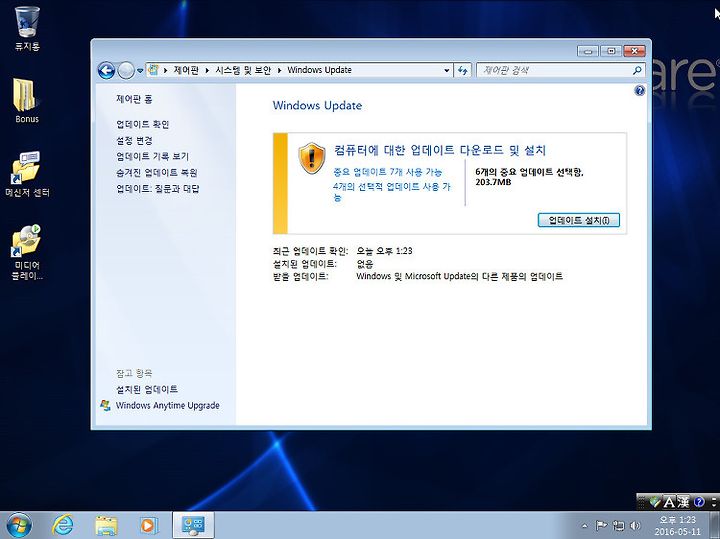The image size is (720, 539).
Task: Minimize the Windows Update window
Action: pyautogui.click(x=588, y=51)
